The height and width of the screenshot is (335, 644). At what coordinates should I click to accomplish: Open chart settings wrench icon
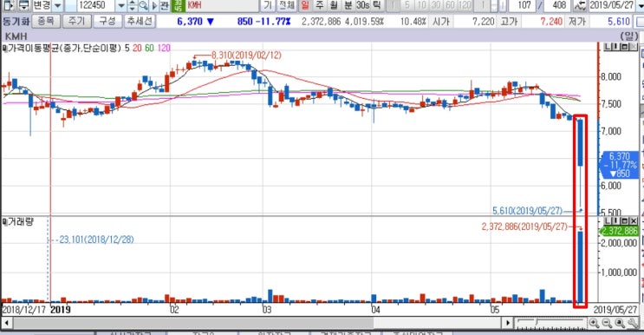[633, 323]
